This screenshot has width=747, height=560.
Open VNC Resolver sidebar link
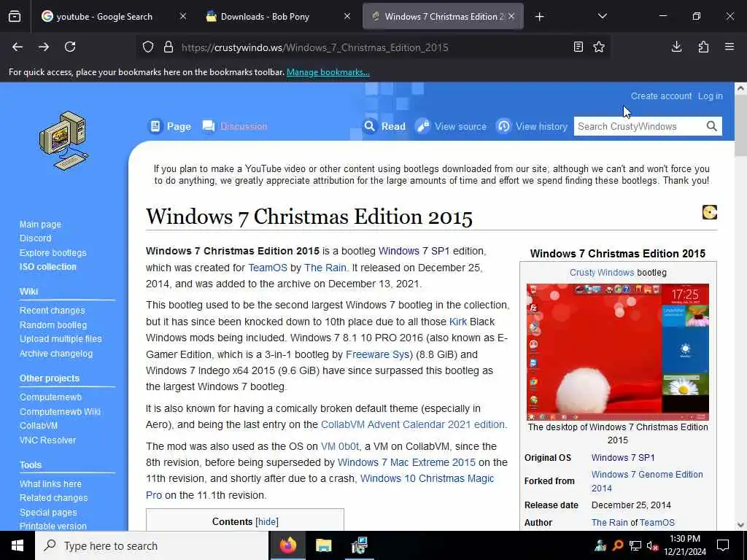[x=47, y=440]
